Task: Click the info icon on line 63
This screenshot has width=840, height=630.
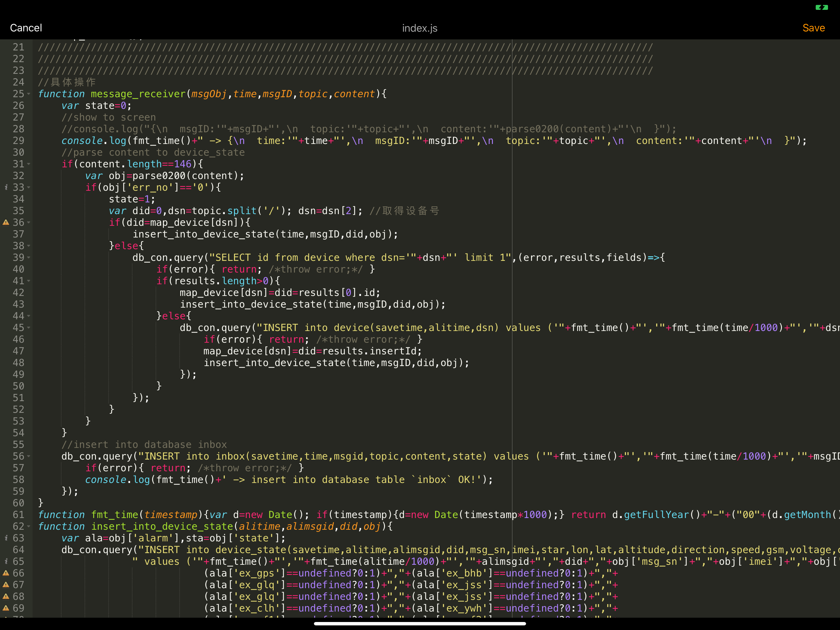Action: click(x=6, y=538)
